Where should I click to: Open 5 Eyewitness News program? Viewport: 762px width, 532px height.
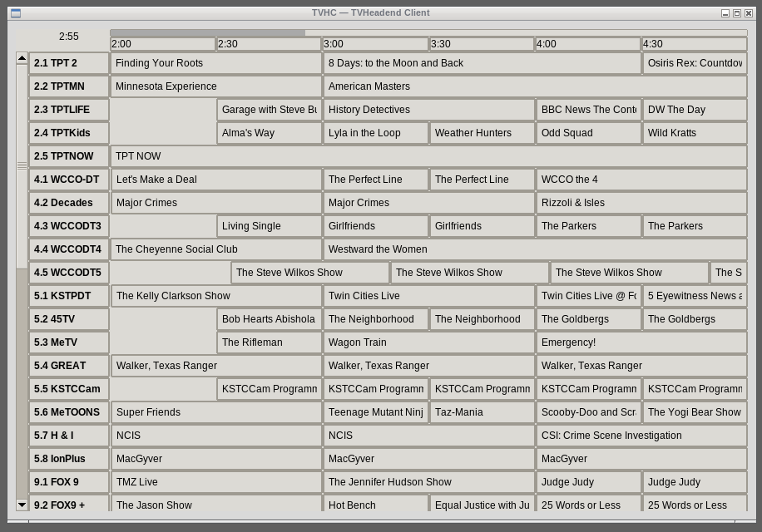[x=695, y=296]
